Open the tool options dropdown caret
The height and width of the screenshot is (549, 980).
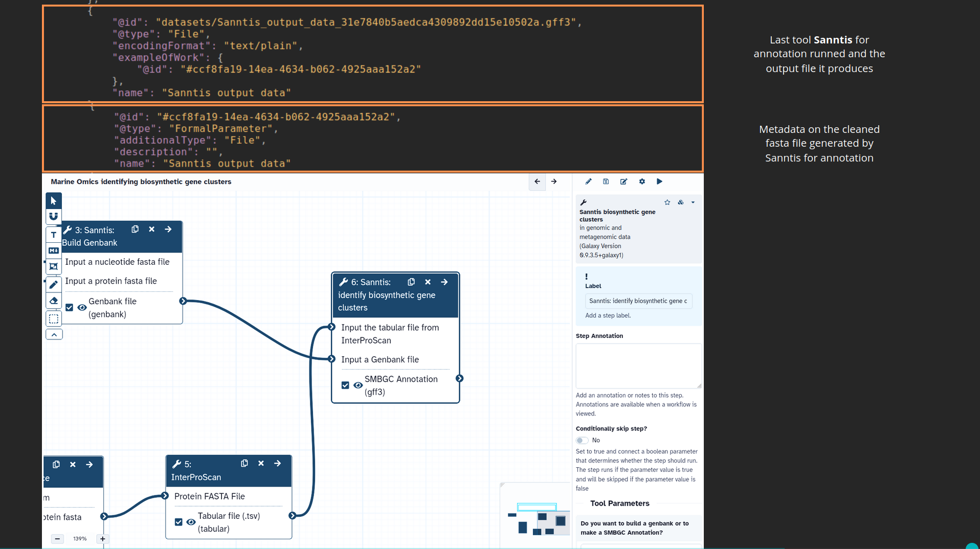(x=693, y=202)
